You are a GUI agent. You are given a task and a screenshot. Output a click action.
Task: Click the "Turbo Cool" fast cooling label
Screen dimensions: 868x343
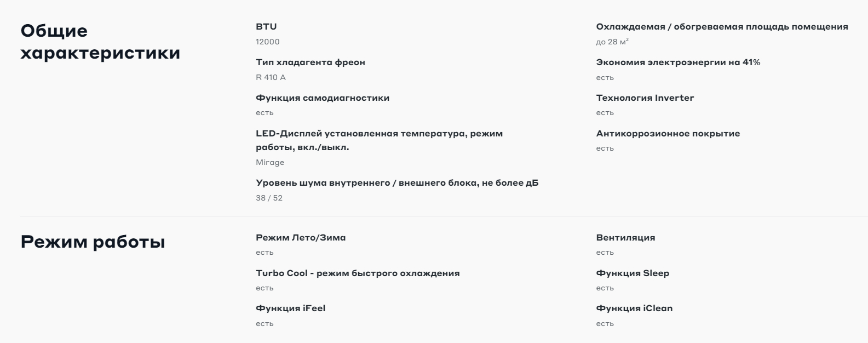[x=358, y=273]
